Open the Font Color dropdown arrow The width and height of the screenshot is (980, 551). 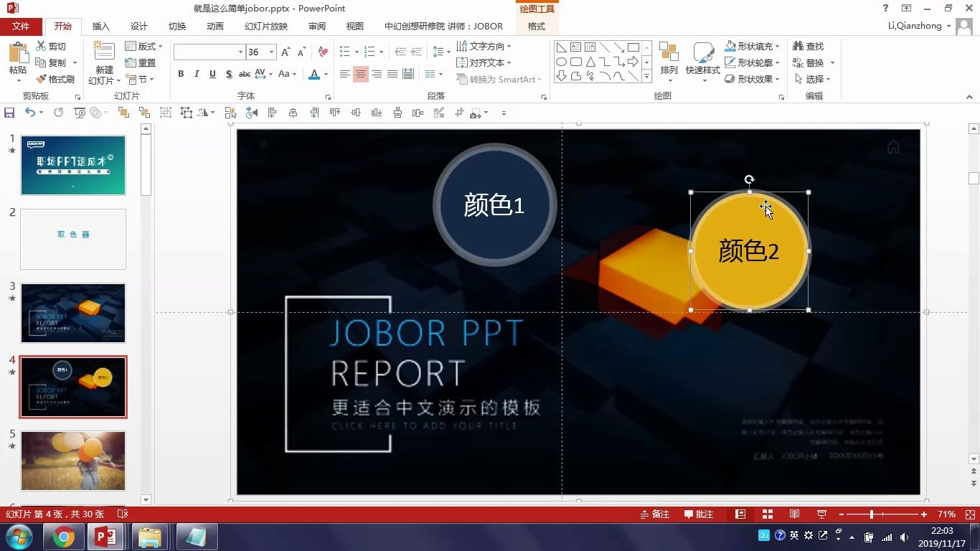[325, 74]
